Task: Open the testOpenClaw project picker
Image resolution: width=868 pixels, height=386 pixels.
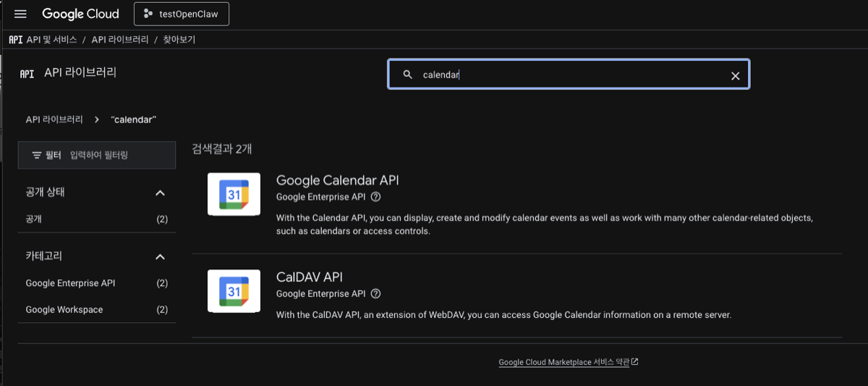Action: click(182, 14)
